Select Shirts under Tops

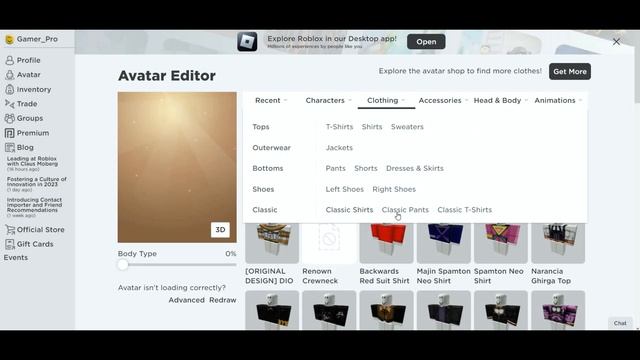point(372,127)
